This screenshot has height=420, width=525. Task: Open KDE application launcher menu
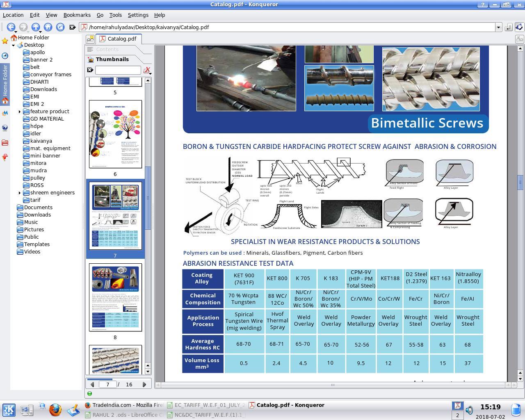point(9,409)
